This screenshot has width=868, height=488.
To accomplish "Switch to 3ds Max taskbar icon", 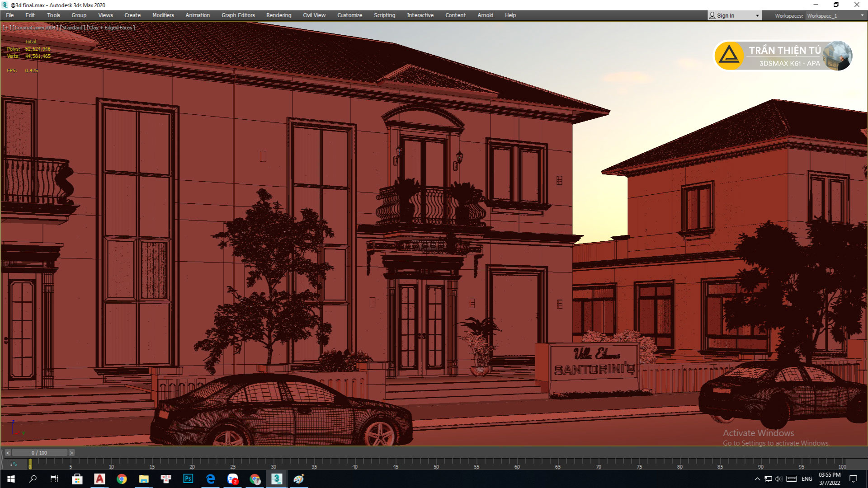I will [x=277, y=479].
